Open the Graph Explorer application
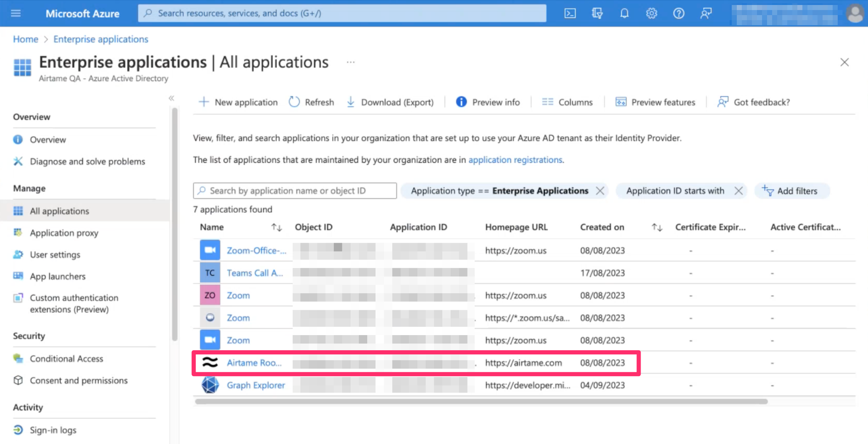 click(x=256, y=385)
